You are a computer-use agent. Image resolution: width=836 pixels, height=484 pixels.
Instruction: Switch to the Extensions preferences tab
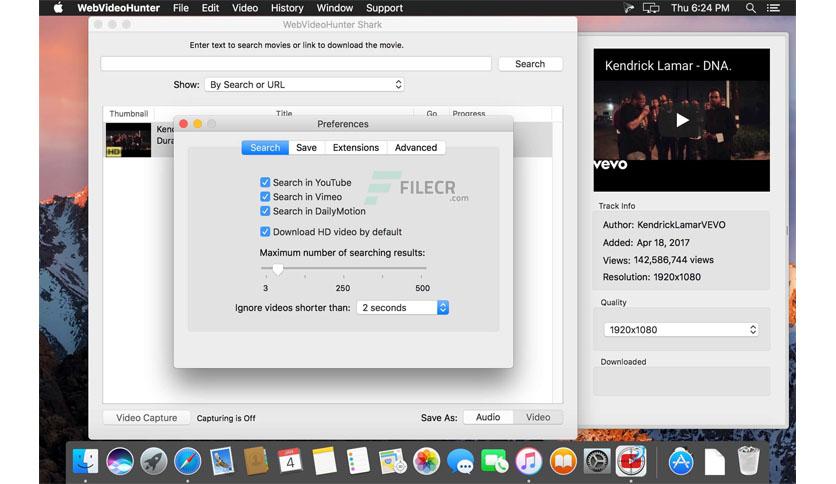[356, 148]
